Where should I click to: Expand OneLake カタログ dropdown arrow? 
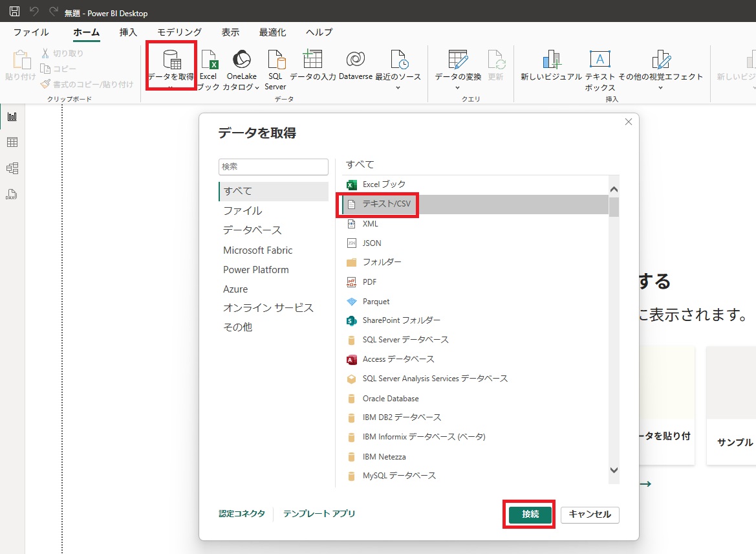pyautogui.click(x=257, y=87)
